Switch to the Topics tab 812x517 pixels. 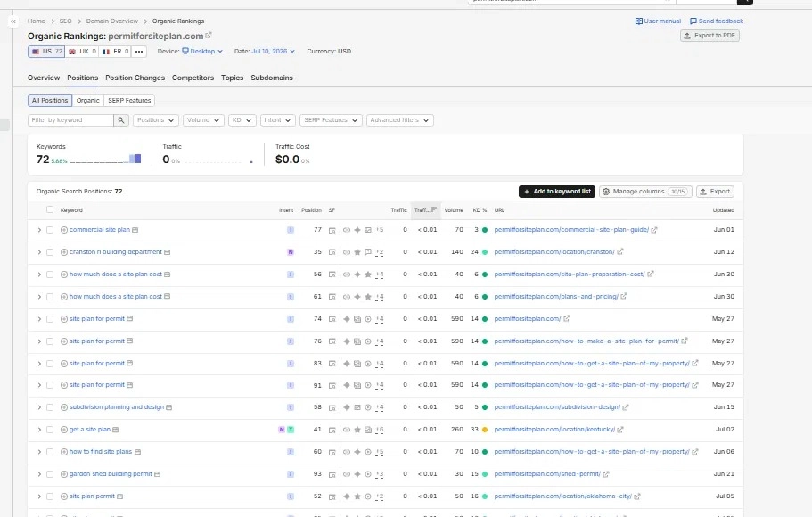[x=232, y=78]
